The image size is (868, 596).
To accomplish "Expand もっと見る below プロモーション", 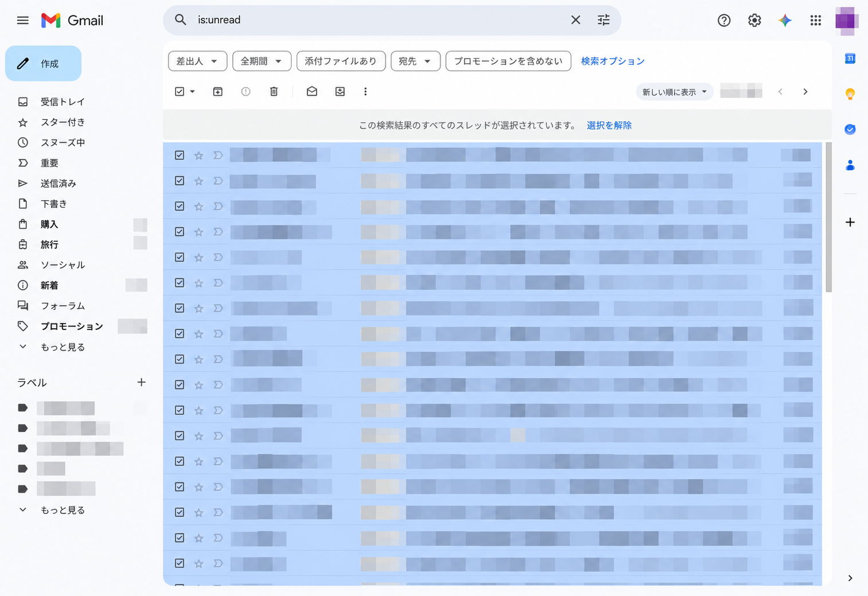I will pyautogui.click(x=63, y=347).
